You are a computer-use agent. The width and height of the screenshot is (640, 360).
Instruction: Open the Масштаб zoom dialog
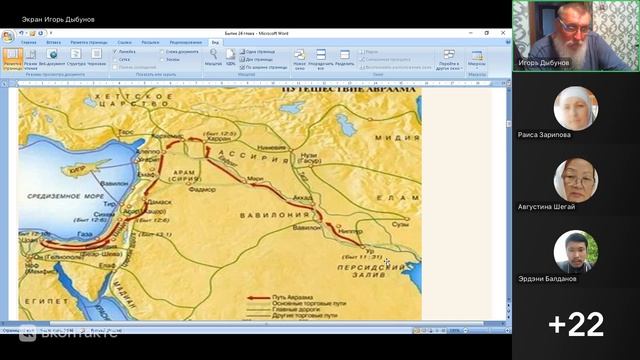pyautogui.click(x=213, y=58)
